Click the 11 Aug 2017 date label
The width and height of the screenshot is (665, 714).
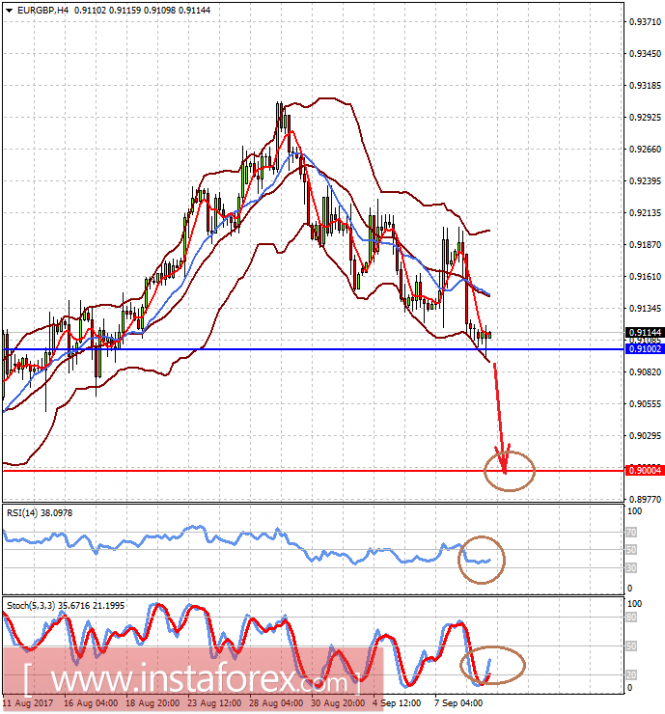coord(28,703)
